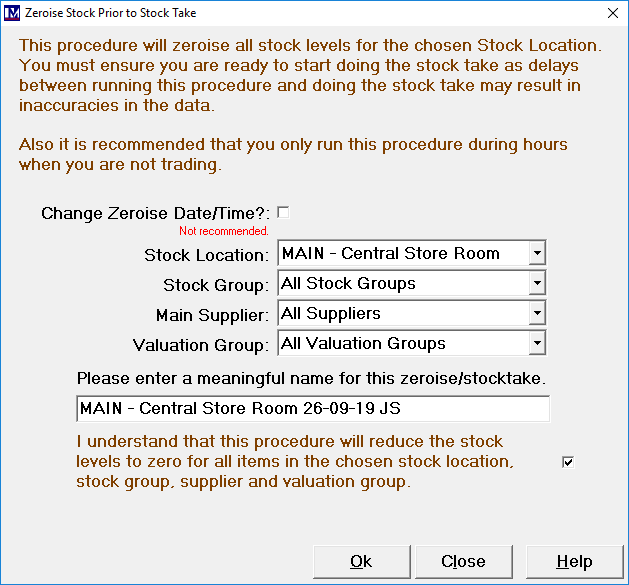The width and height of the screenshot is (629, 585).
Task: Enable the Change Zeroise Date/Time checkbox
Action: pyautogui.click(x=284, y=212)
